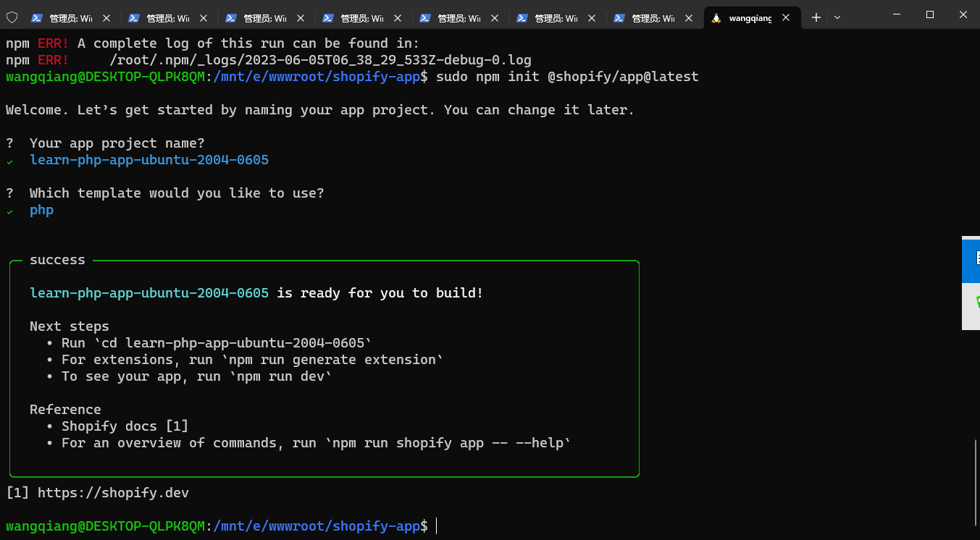Viewport: 980px width, 540px height.
Task: Maximize the terminal window
Action: point(930,14)
